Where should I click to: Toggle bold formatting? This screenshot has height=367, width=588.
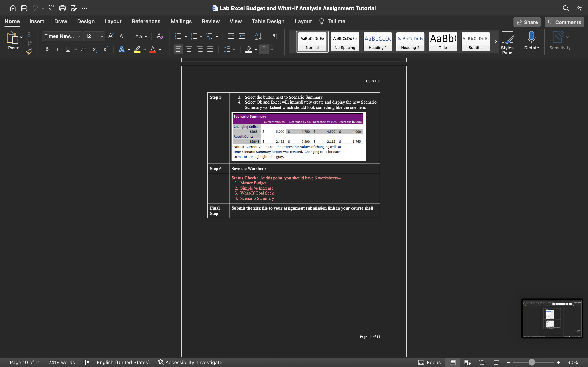click(47, 49)
